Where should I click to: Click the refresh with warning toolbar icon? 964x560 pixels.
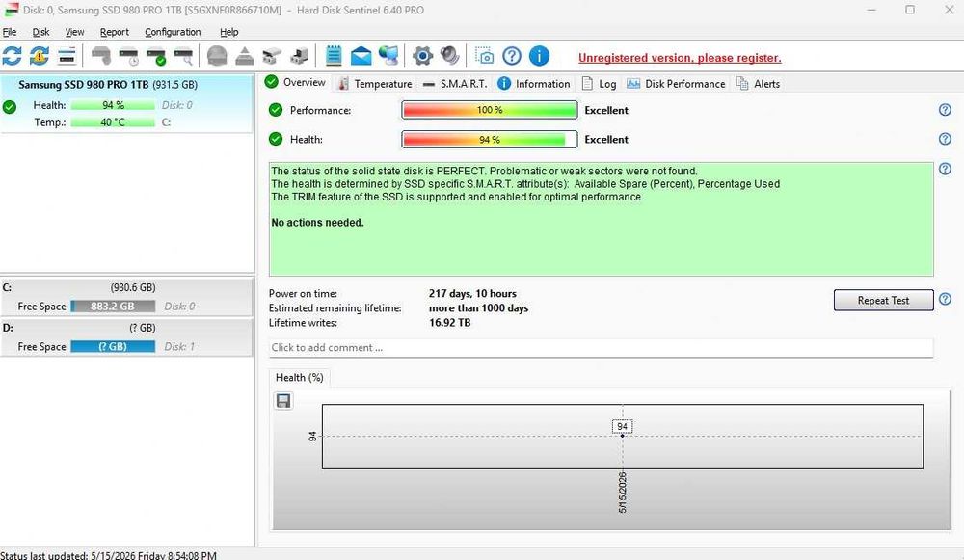click(39, 56)
